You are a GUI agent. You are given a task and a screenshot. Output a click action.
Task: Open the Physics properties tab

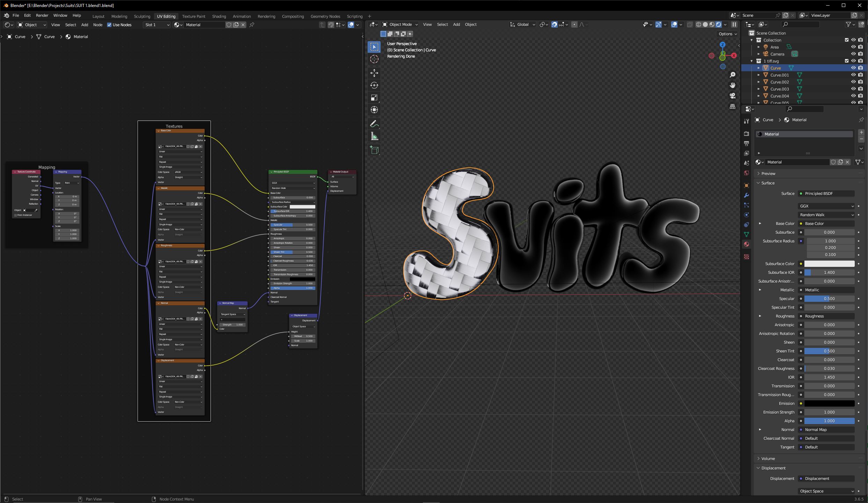[x=746, y=215]
